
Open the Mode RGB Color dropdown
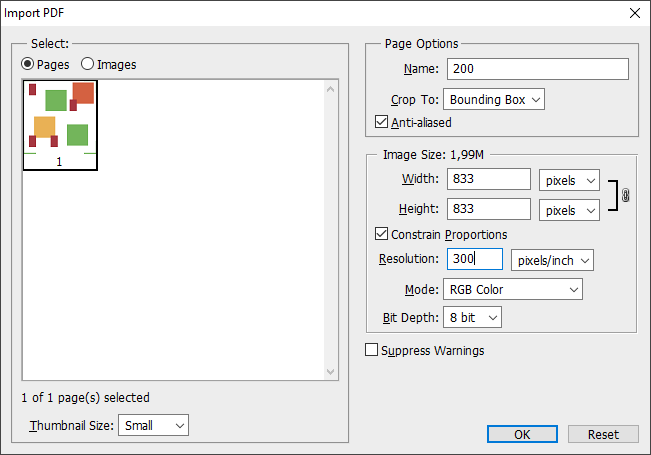[x=512, y=289]
